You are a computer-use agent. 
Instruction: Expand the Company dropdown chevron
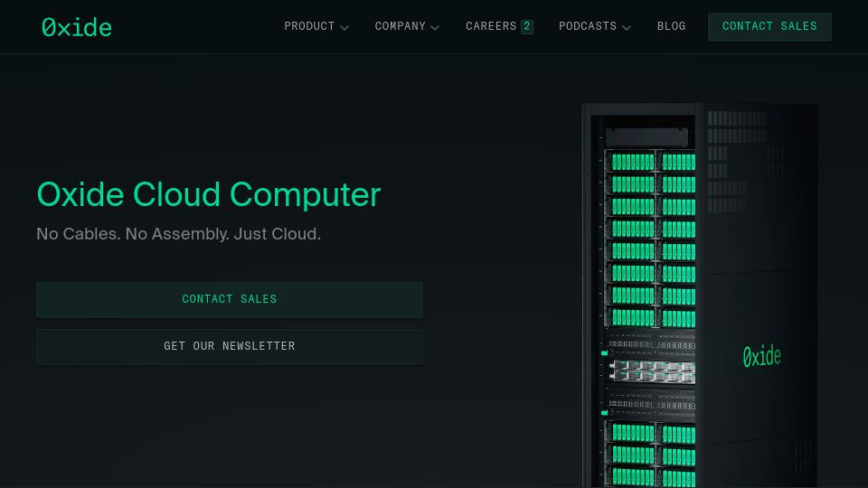pos(435,28)
